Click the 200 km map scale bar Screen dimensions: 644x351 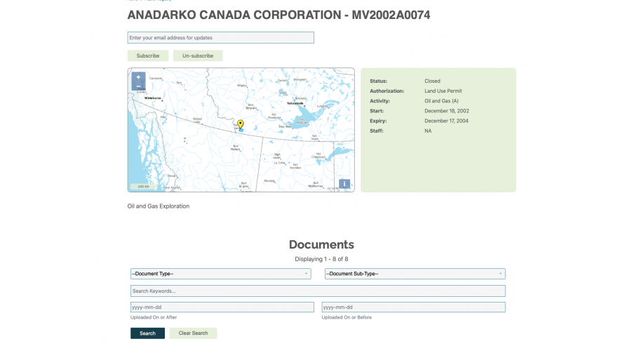pyautogui.click(x=143, y=187)
